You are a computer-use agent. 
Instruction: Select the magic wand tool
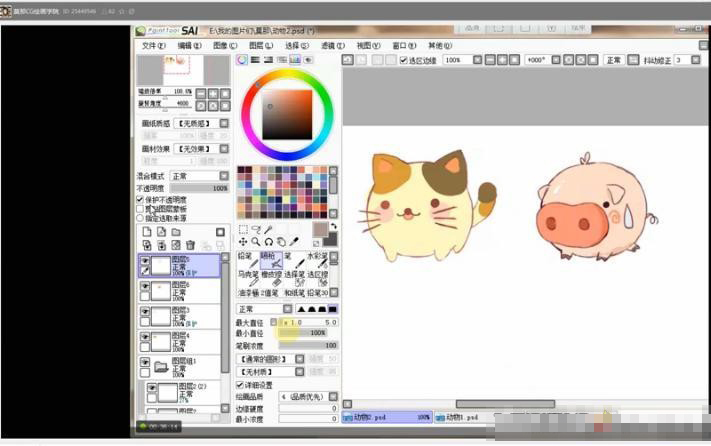tap(268, 229)
